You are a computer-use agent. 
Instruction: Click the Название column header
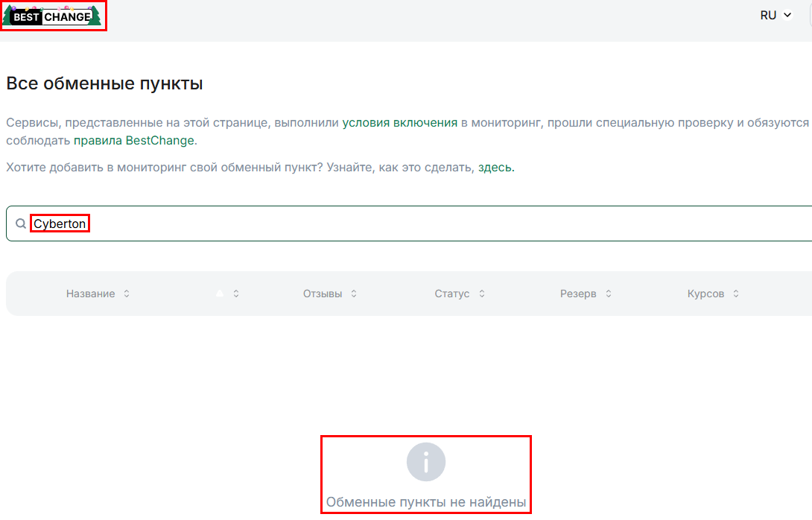pyautogui.click(x=90, y=294)
